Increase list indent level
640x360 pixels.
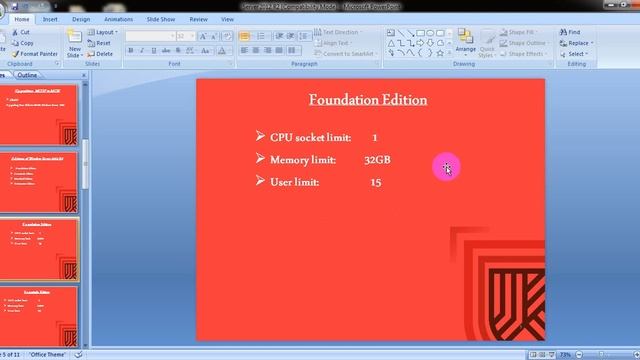tap(291, 36)
